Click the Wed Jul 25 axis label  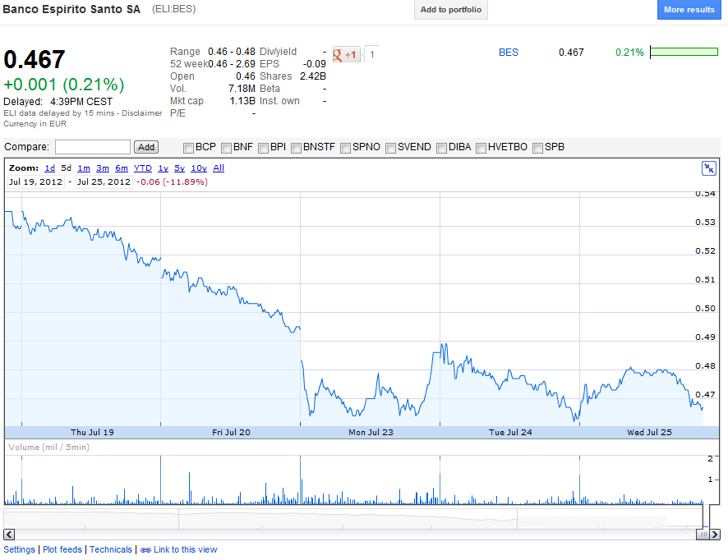tap(649, 433)
